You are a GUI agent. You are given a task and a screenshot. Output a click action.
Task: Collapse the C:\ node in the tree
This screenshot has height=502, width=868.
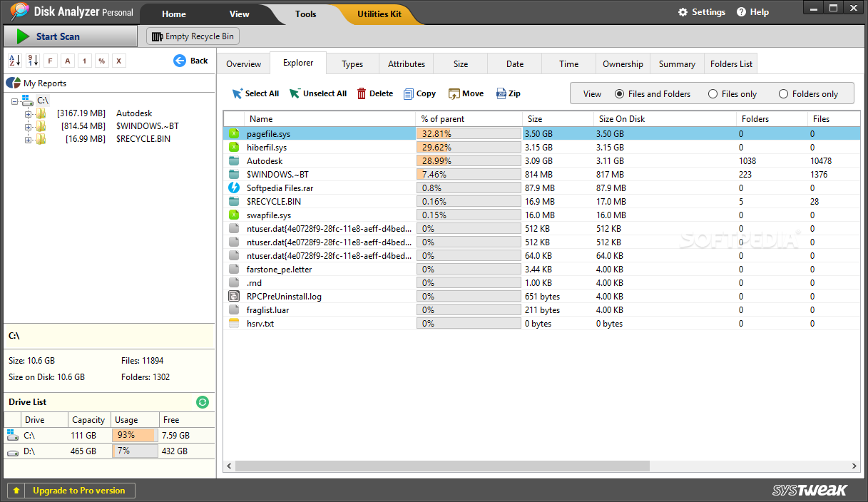tap(16, 101)
